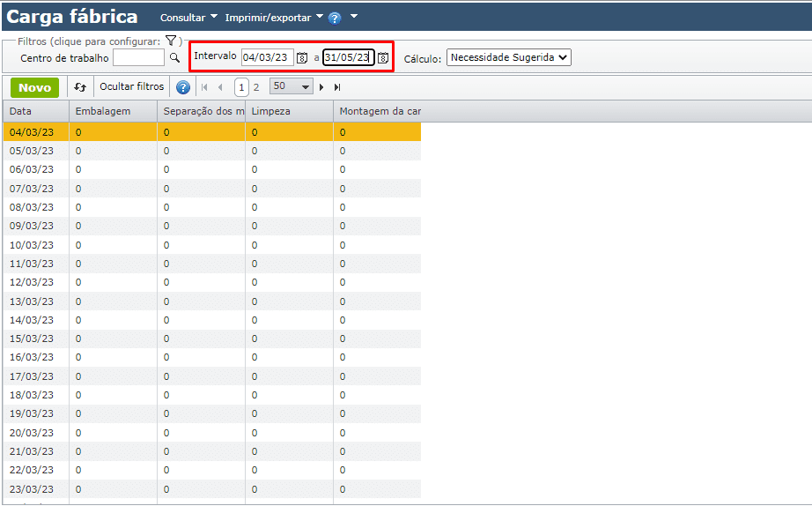This screenshot has width=812, height=506.
Task: Open the calendar picker for the start date
Action: 302,58
